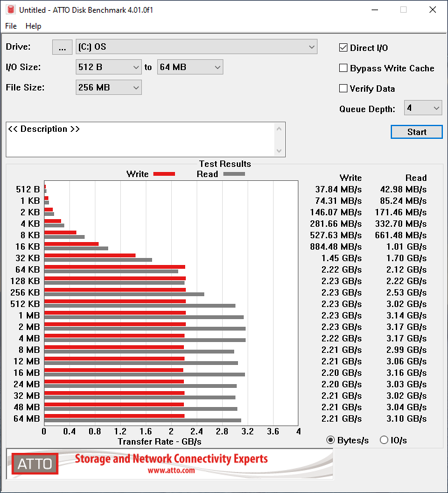Screen dimensions: 448x493
Task: Click the 1.01 GB/s read value
Action: tap(407, 246)
